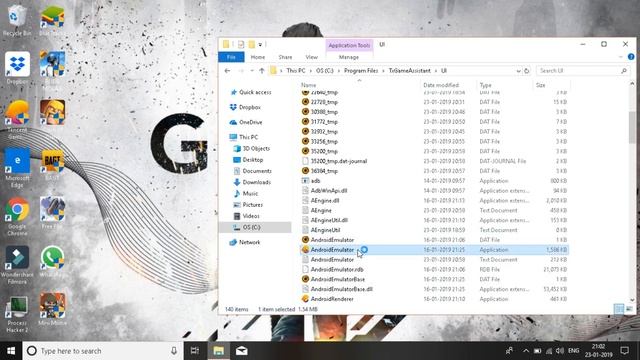Open the Mini Militia desktop shortcut
Viewport: 640px width, 360px height.
(52, 309)
